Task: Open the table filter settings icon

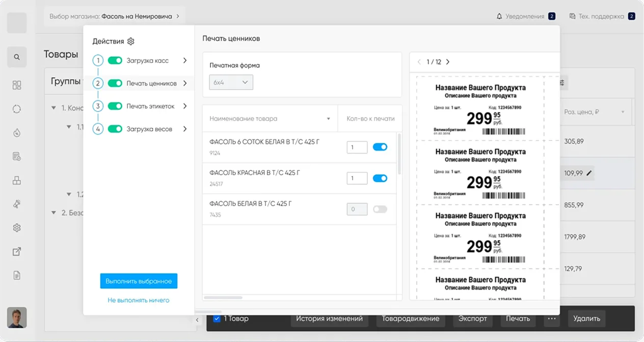Action: tap(562, 82)
